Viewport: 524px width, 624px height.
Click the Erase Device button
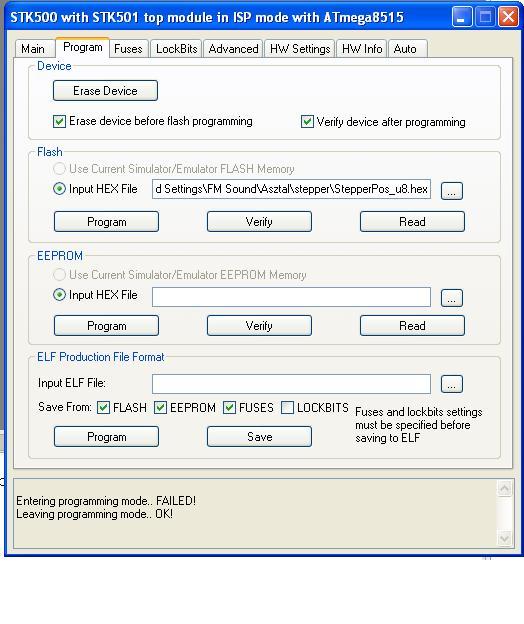(105, 91)
